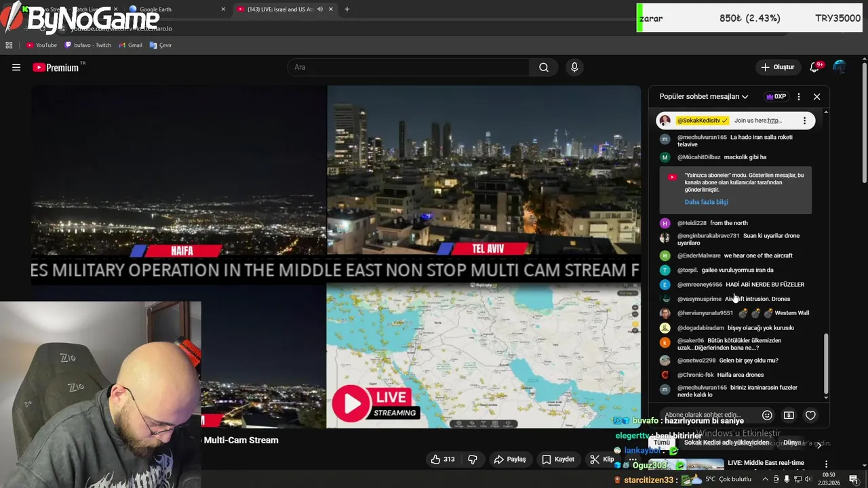This screenshot has height=488, width=868.
Task: Click the page vertical scrollbar
Action: pyautogui.click(x=864, y=122)
